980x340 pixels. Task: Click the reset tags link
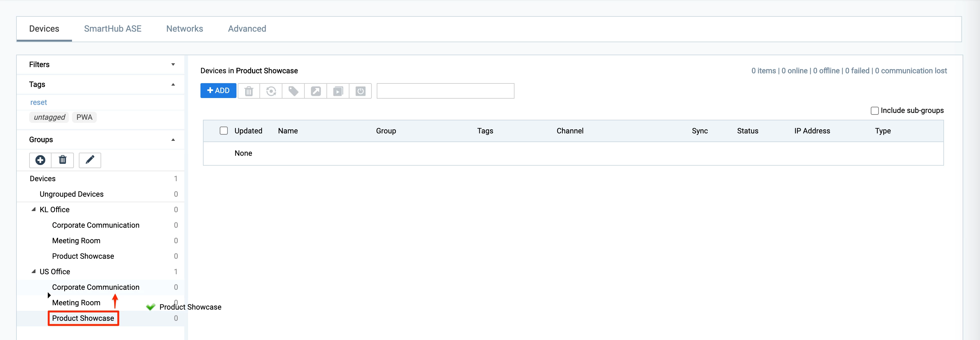[38, 102]
